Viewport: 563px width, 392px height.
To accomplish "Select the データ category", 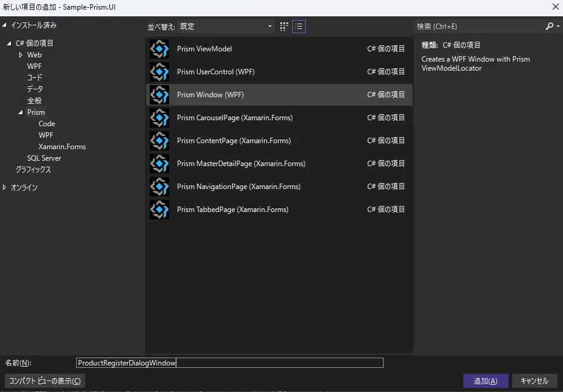I will click(35, 89).
